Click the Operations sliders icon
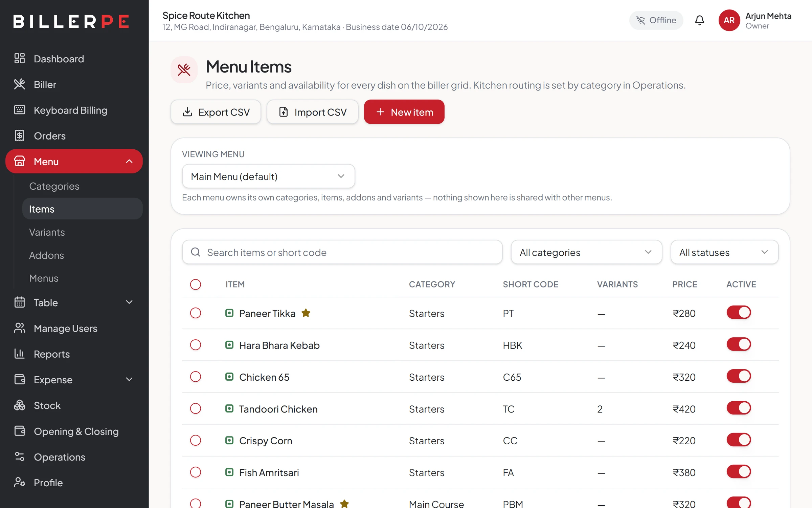 [x=20, y=457]
